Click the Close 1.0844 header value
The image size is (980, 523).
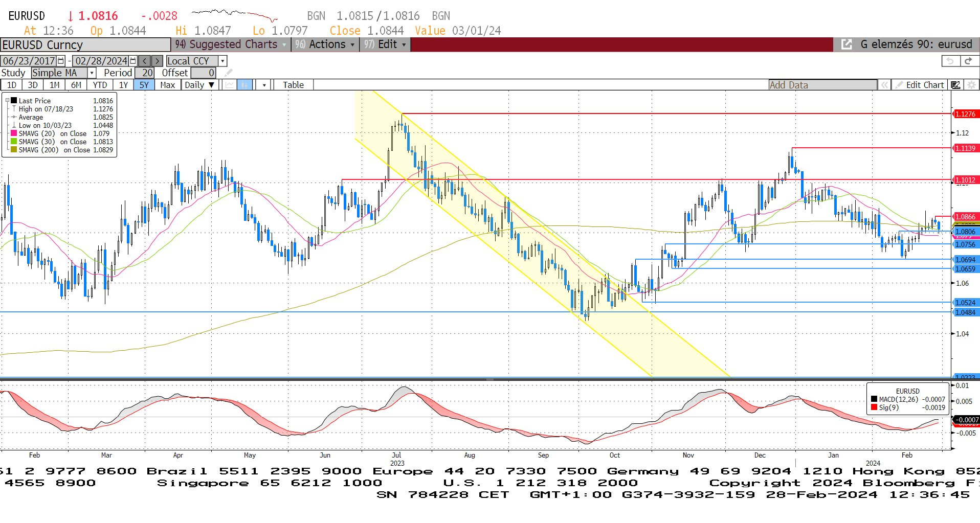[367, 31]
